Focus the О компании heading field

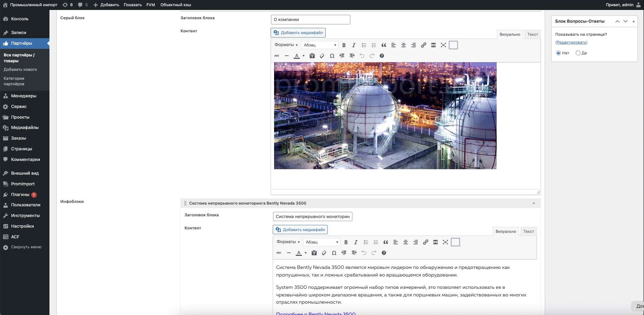click(x=310, y=20)
